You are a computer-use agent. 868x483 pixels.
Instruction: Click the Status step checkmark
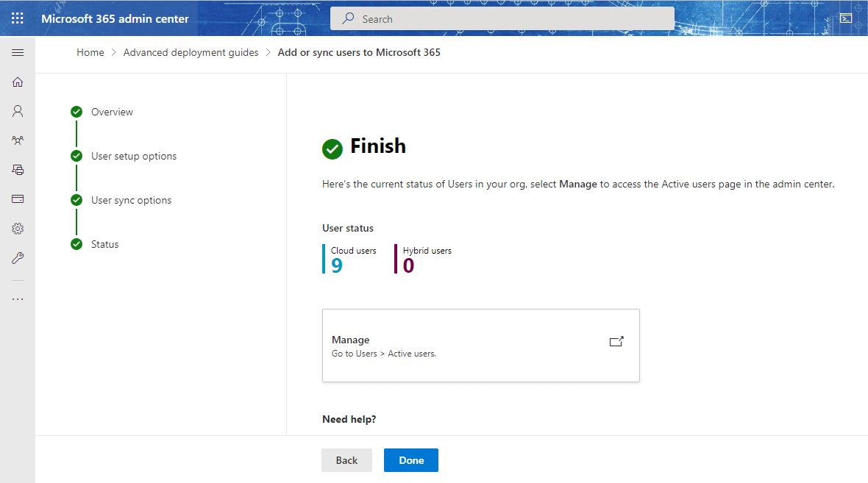click(77, 244)
